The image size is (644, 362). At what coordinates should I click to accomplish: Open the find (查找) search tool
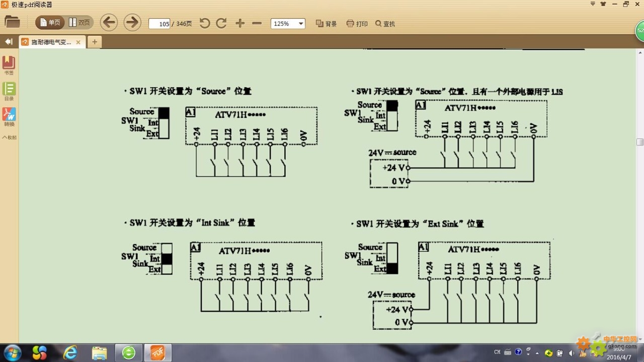[385, 24]
